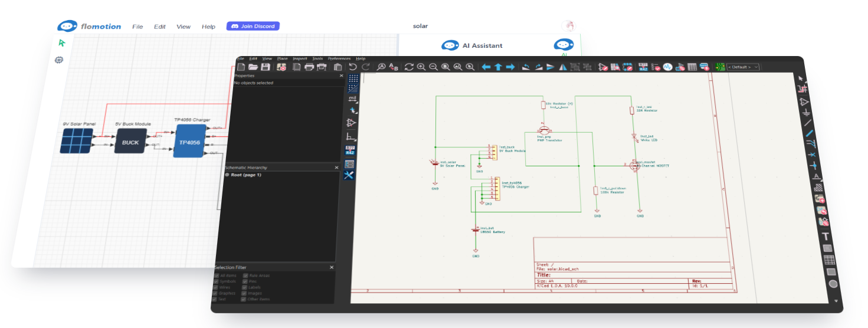This screenshot has width=868, height=328.
Task: Open the Default variant dropdown in KiCad
Action: coord(743,67)
